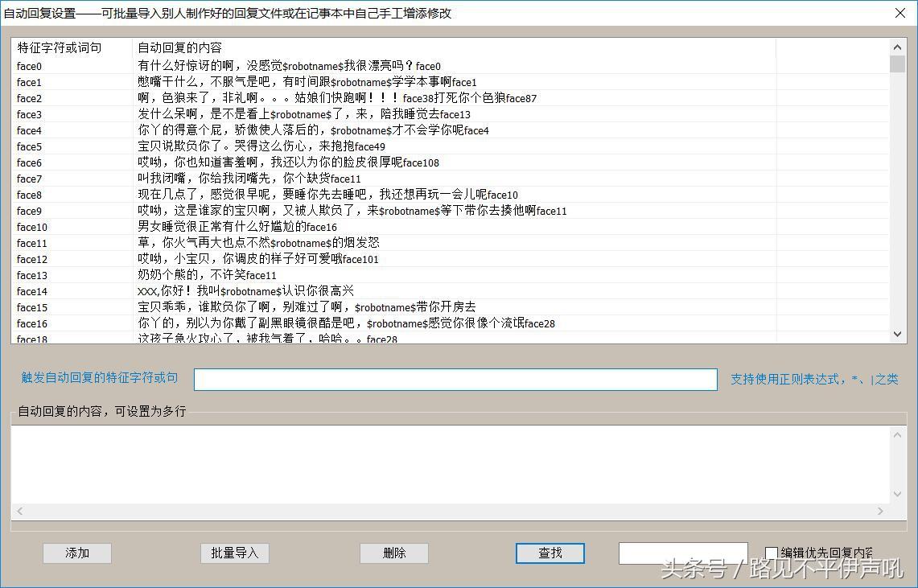This screenshot has height=588, width=918.
Task: Click the 查找 search button
Action: point(550,553)
